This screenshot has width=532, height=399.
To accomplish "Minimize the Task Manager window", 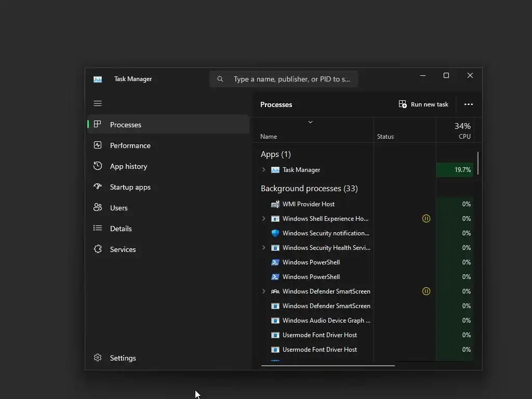I will [x=423, y=75].
